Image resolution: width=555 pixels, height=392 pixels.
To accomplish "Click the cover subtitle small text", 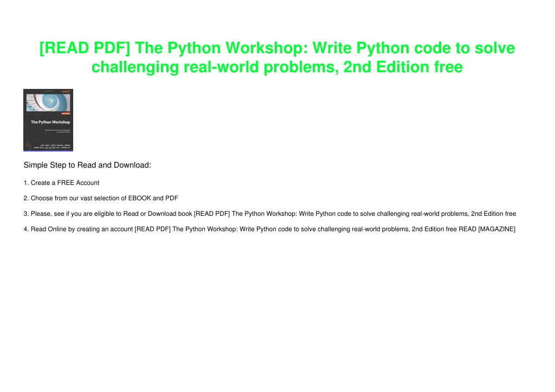I will tap(57, 131).
